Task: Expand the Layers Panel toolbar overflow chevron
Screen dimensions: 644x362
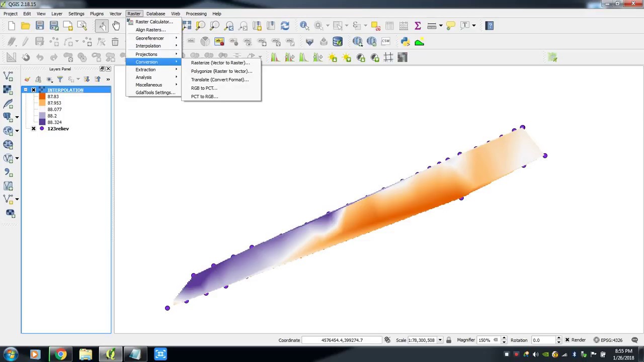Action: pos(108,79)
